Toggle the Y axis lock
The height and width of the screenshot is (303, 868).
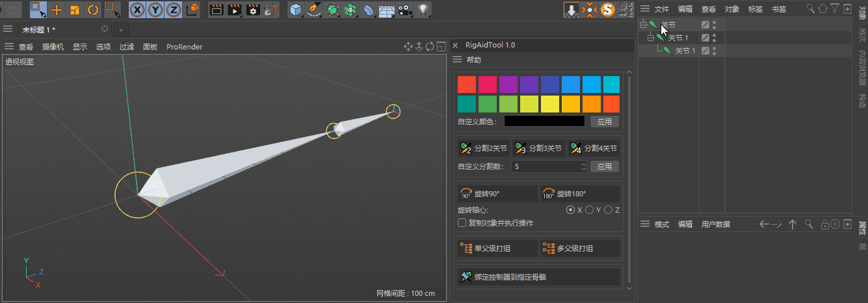tap(156, 10)
